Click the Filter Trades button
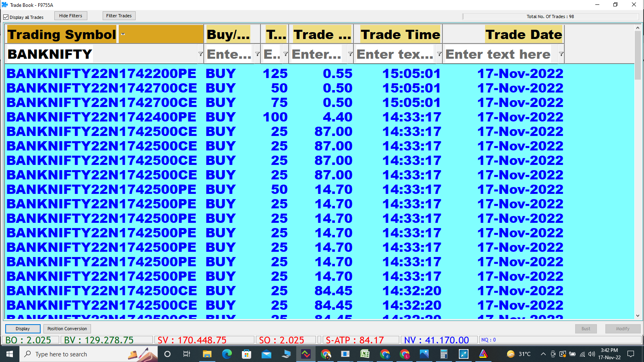The width and height of the screenshot is (644, 362). coord(119,16)
